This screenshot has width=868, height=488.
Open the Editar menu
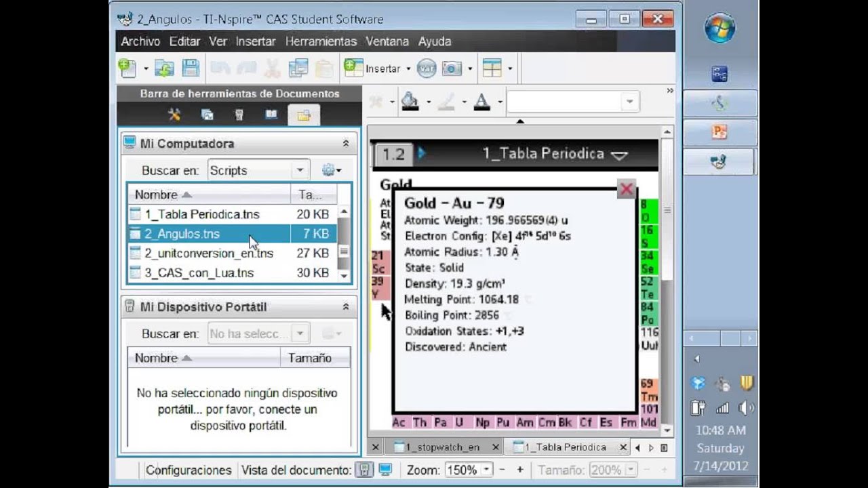coord(184,41)
